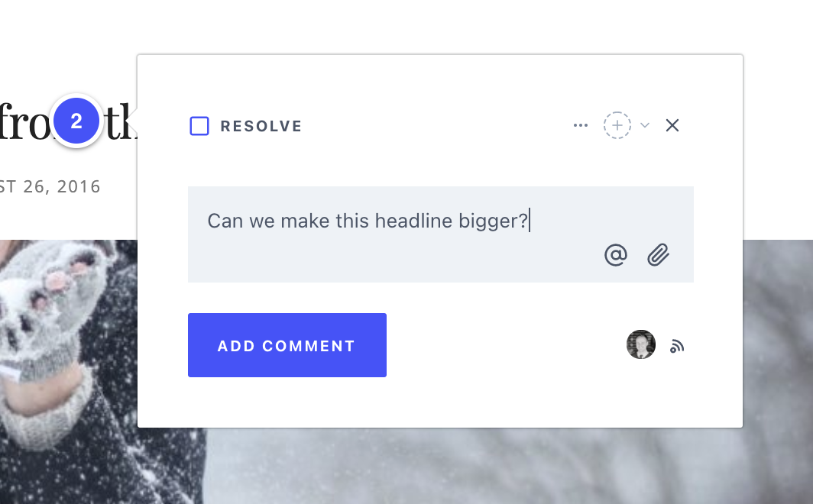Open the three-dot more options menu
The width and height of the screenshot is (813, 504).
pyautogui.click(x=581, y=125)
